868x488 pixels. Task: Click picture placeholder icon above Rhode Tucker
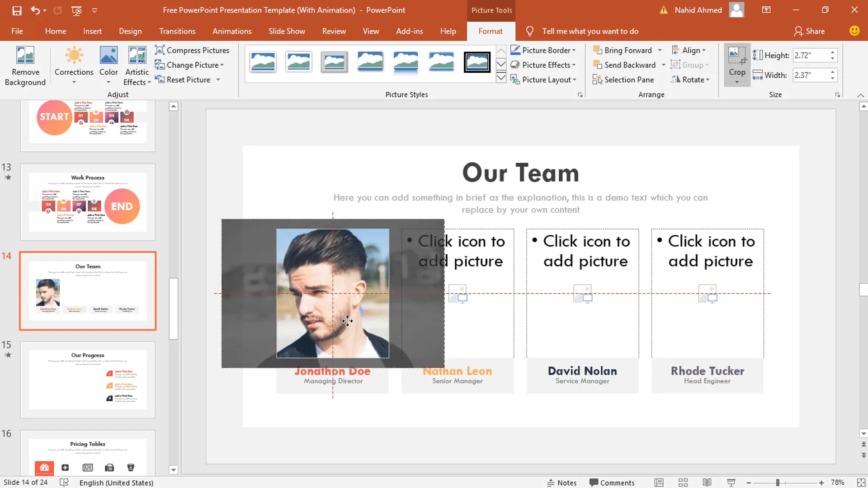(x=708, y=293)
